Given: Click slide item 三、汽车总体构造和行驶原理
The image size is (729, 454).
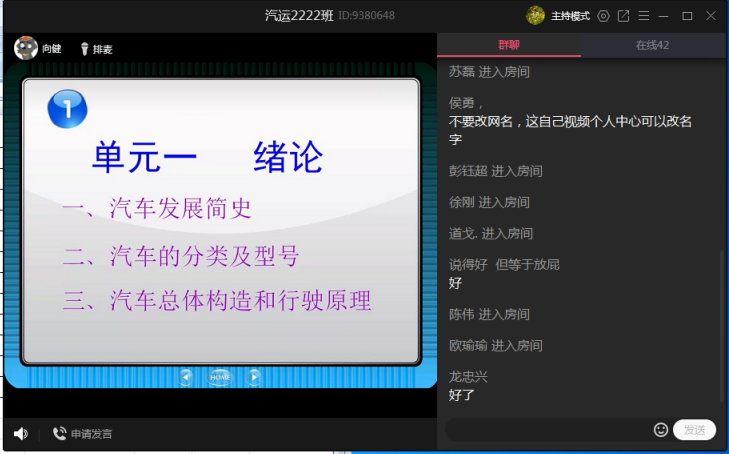Looking at the screenshot, I should tap(217, 300).
